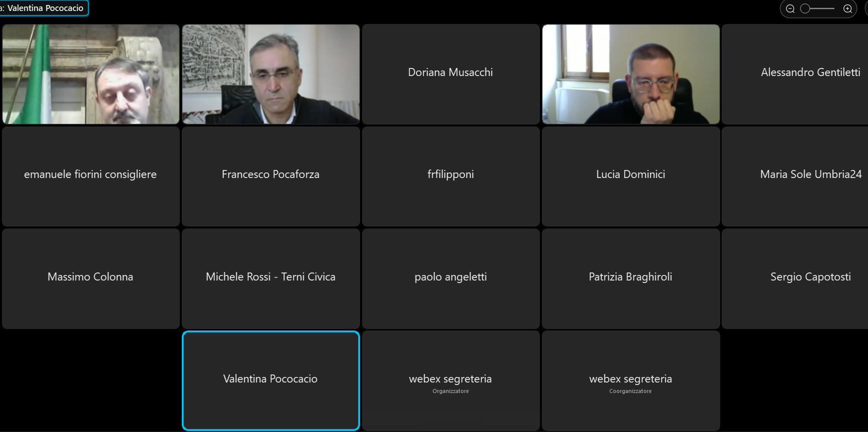
Task: Select the Maria Sole Umbria24 tile
Action: coord(795,176)
